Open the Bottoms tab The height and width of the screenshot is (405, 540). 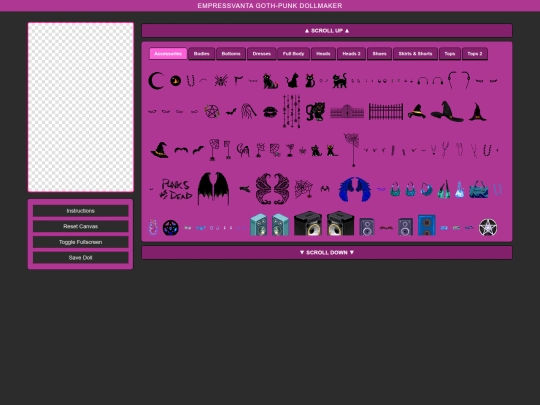pyautogui.click(x=231, y=54)
